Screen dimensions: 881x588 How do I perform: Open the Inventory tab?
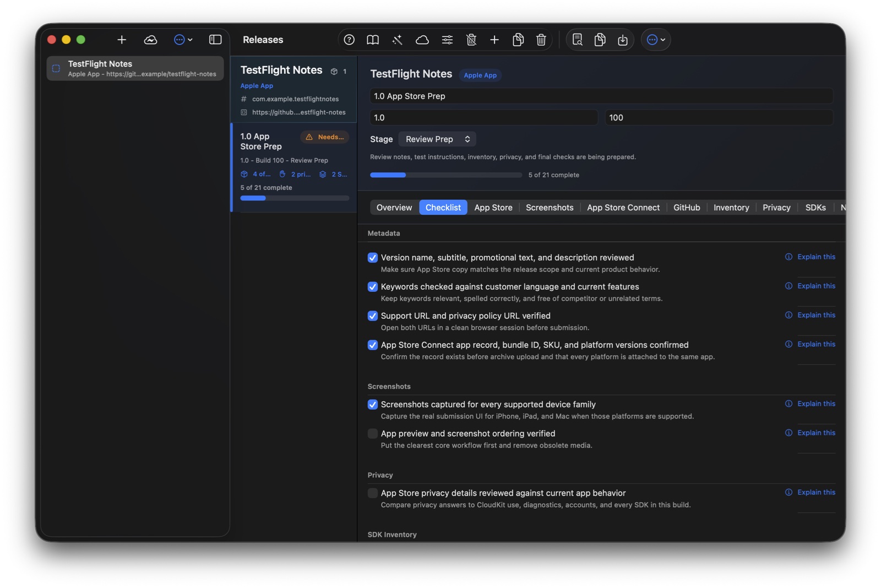[731, 208]
